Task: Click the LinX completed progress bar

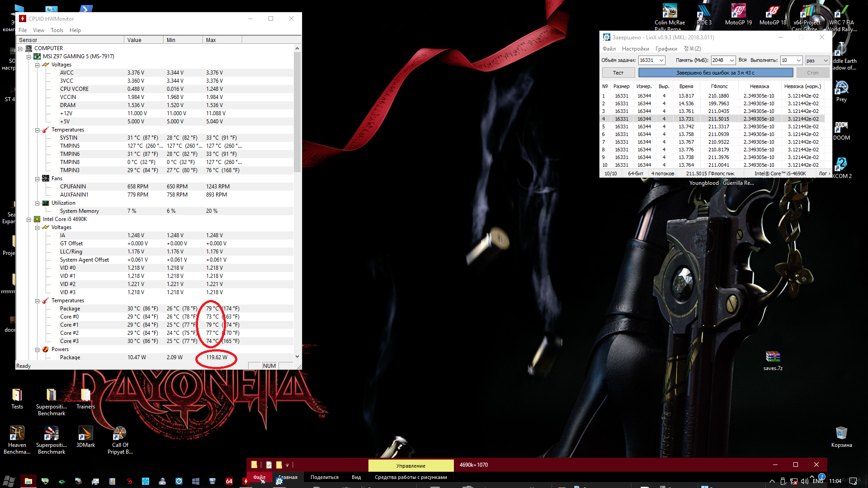Action: 715,73
